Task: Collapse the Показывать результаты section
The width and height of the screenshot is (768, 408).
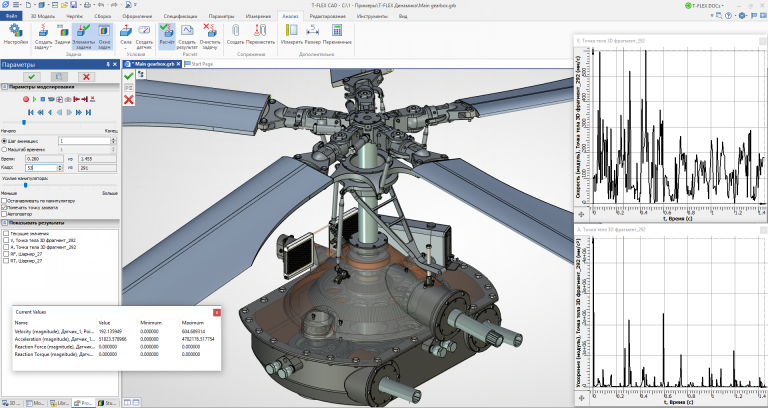Action: point(5,221)
